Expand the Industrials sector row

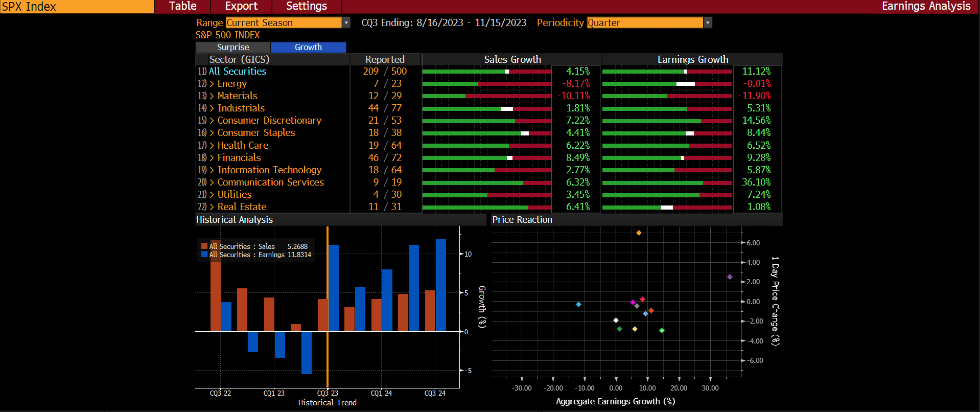pos(212,108)
